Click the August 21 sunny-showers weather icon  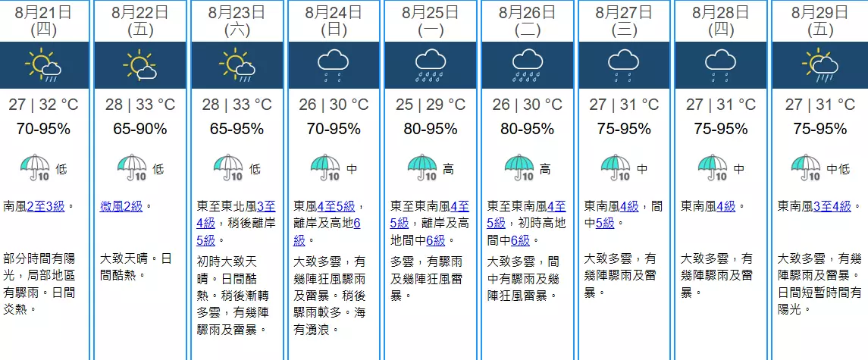[43, 65]
